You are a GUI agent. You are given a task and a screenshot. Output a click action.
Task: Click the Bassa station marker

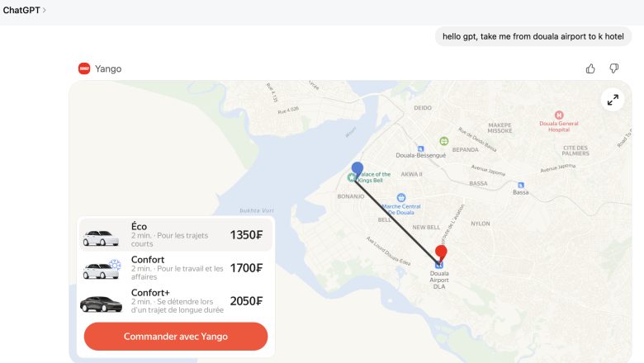(x=520, y=185)
